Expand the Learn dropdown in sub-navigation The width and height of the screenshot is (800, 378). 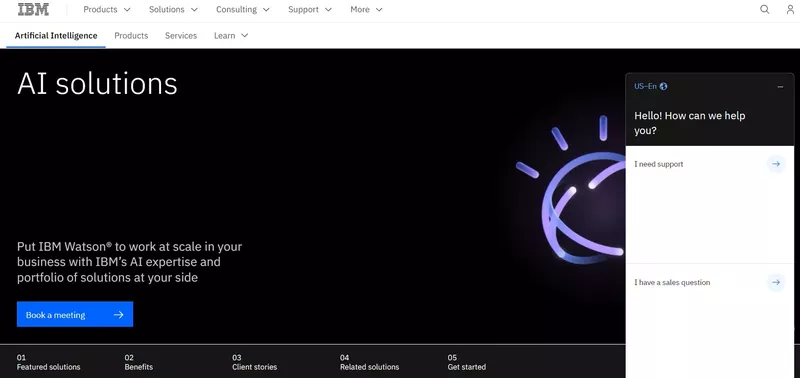231,36
